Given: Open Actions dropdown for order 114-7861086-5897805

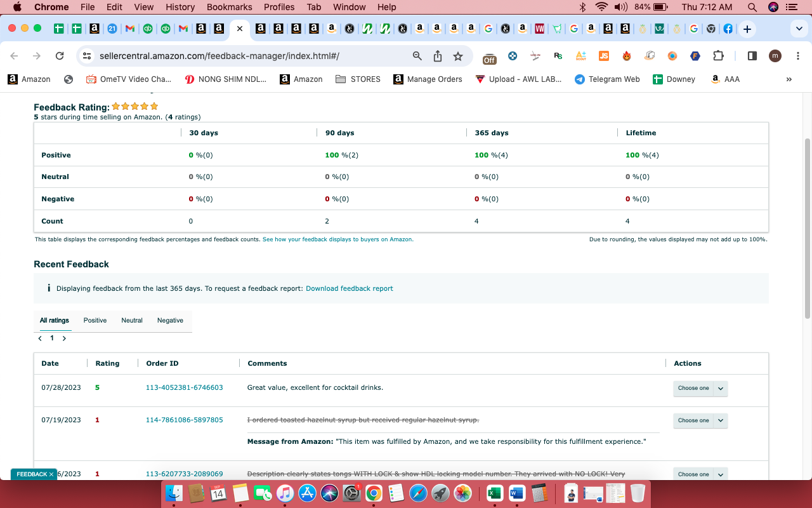Looking at the screenshot, I should 700,420.
